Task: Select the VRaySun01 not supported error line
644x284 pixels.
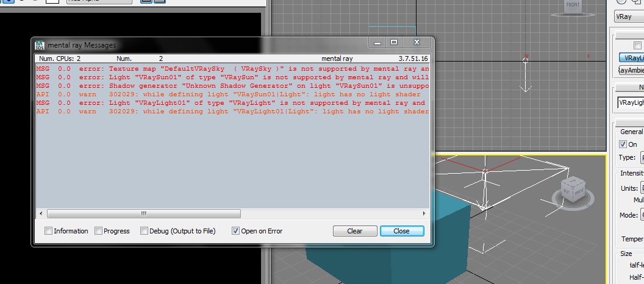Action: (232, 77)
